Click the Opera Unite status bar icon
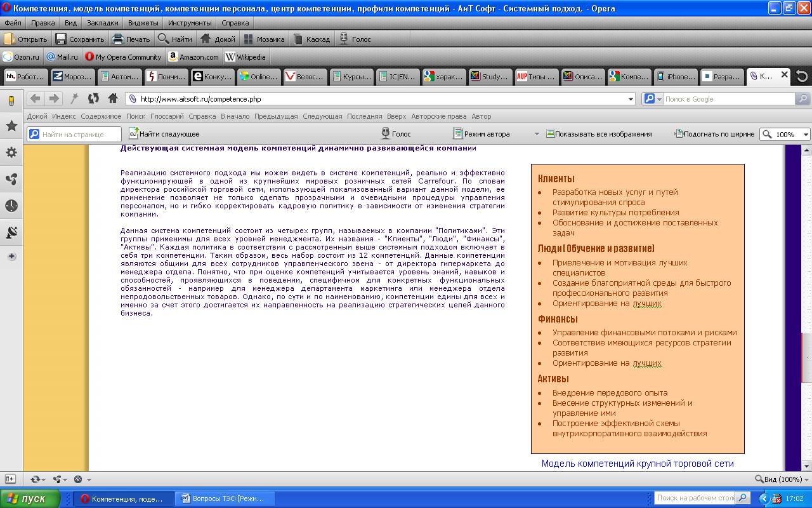 58,479
